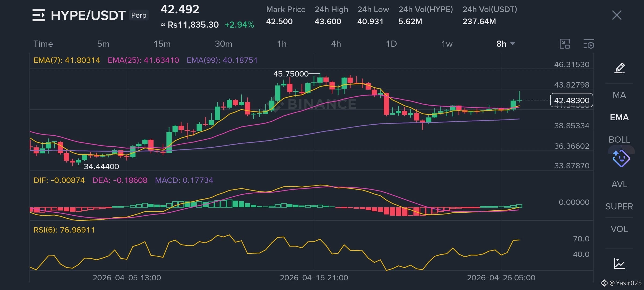This screenshot has height=290, width=644.
Task: Click the RSI 70.0 axis label
Action: 581,239
